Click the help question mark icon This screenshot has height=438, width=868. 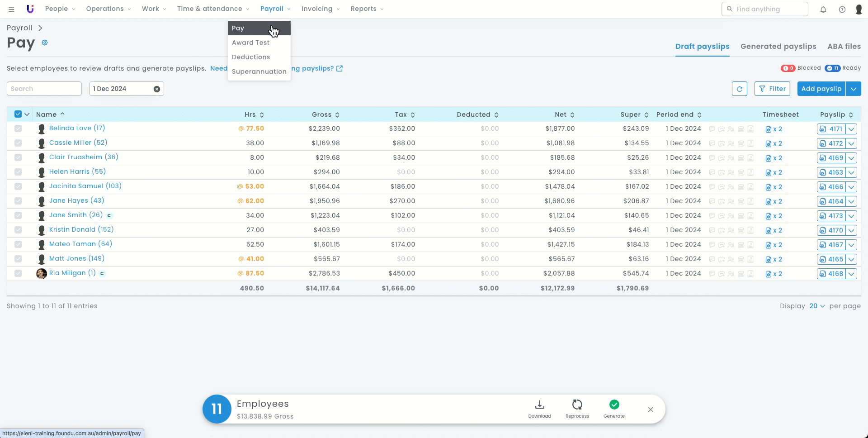click(842, 9)
